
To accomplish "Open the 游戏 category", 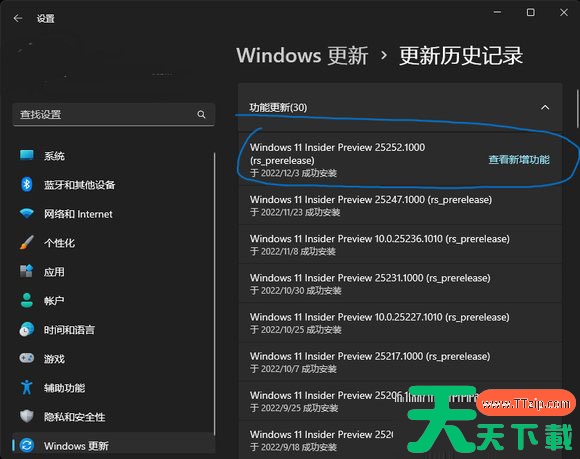I will point(114,359).
